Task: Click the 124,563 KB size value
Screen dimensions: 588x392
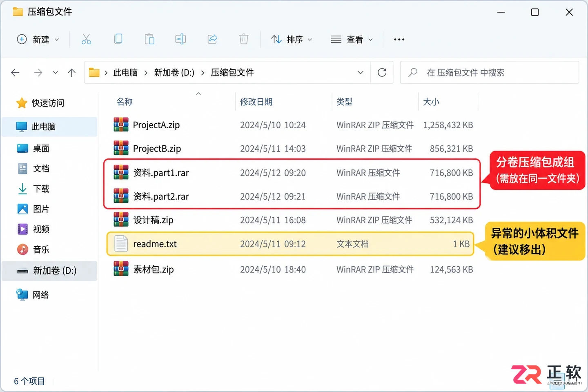Action: [x=451, y=269]
